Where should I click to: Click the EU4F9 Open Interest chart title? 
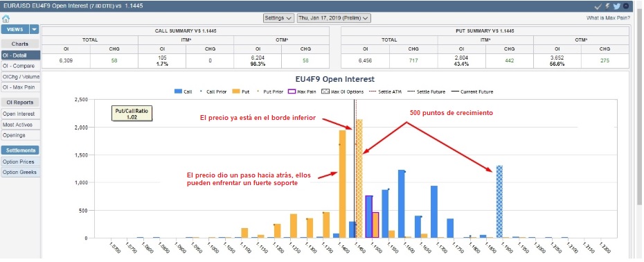pyautogui.click(x=335, y=79)
